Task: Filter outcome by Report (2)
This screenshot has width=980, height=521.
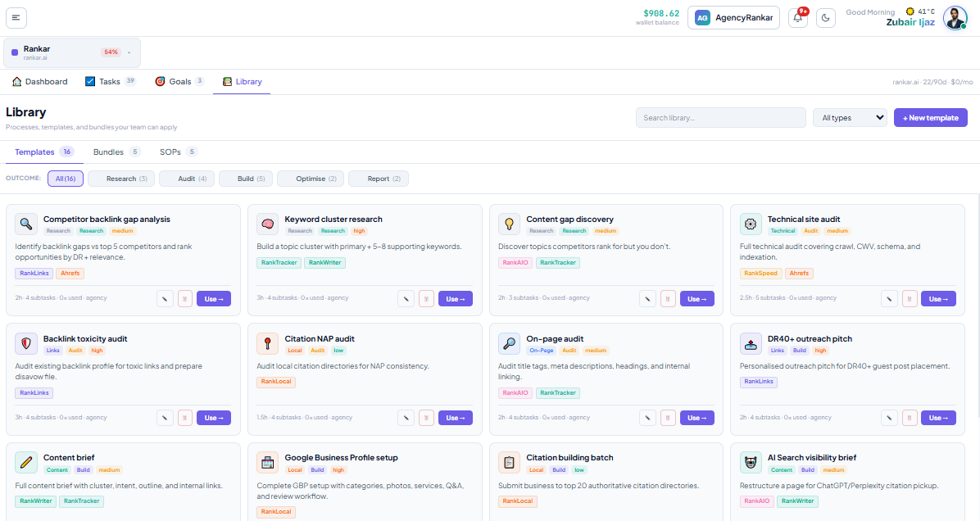Action: click(x=378, y=179)
